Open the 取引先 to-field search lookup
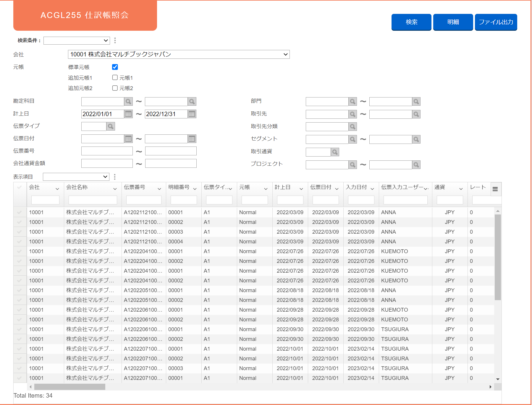This screenshot has height=405, width=532. tap(416, 114)
